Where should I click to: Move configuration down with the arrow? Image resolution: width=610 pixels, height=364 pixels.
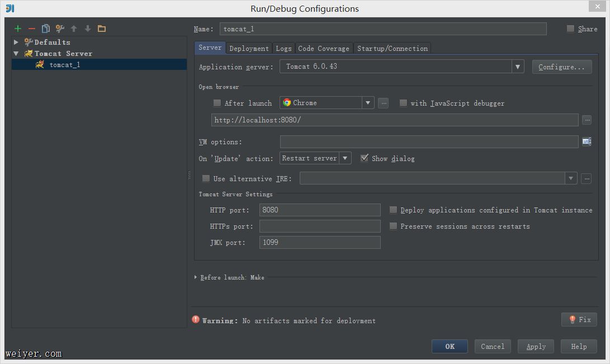pyautogui.click(x=88, y=29)
